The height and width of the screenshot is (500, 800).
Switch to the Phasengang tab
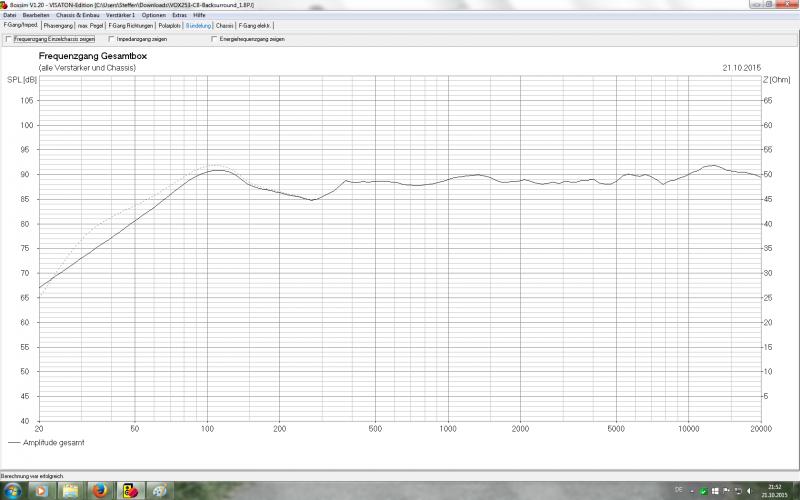57,25
